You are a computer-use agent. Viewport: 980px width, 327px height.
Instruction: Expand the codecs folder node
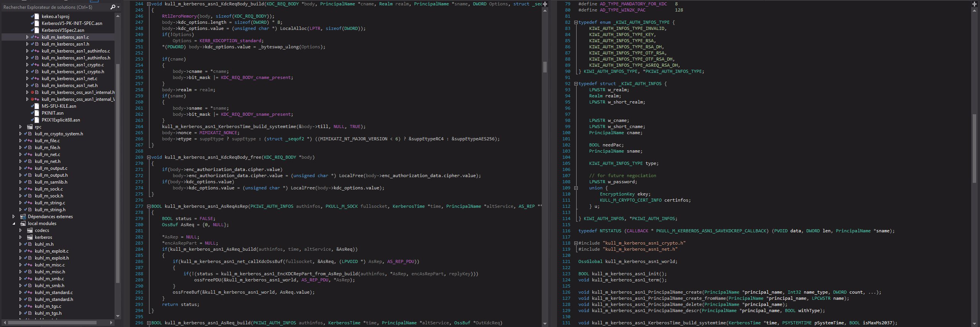21,230
